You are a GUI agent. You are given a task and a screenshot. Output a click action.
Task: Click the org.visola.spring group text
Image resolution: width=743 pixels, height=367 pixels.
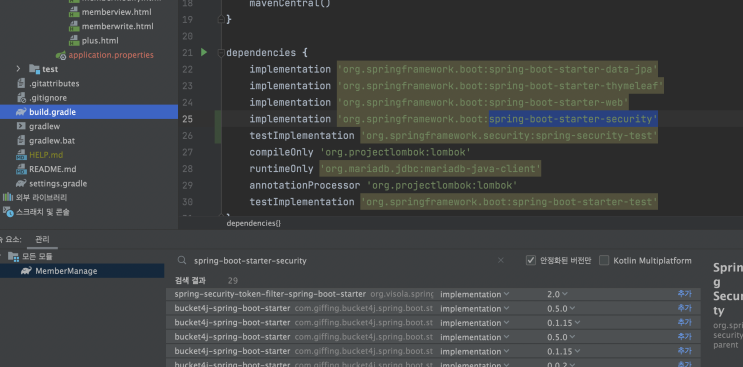[402, 294]
